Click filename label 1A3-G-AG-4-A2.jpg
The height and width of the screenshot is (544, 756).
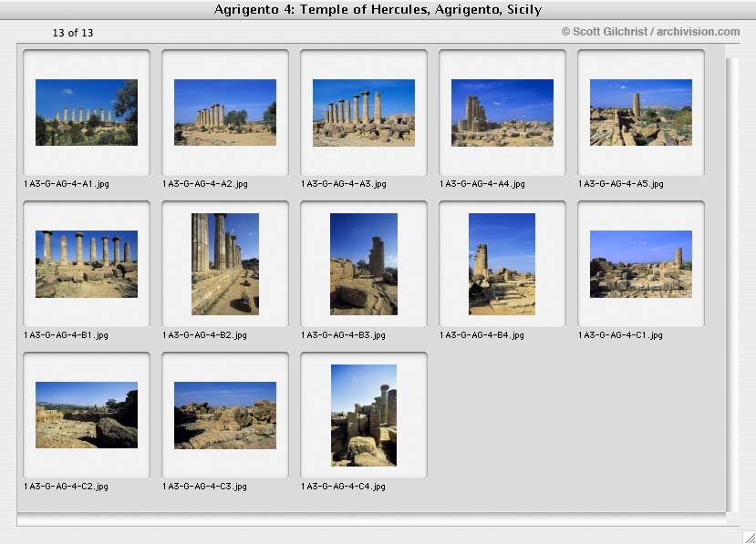tap(205, 184)
